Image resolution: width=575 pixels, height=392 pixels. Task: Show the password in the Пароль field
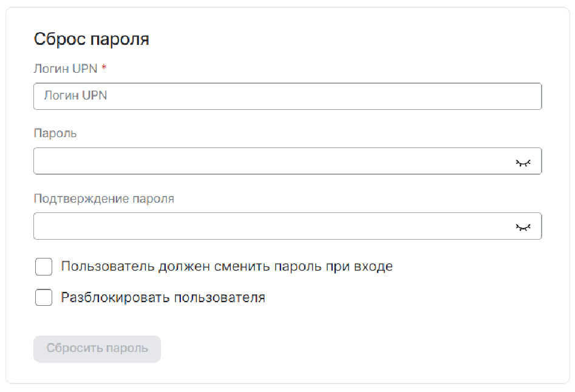[523, 162]
